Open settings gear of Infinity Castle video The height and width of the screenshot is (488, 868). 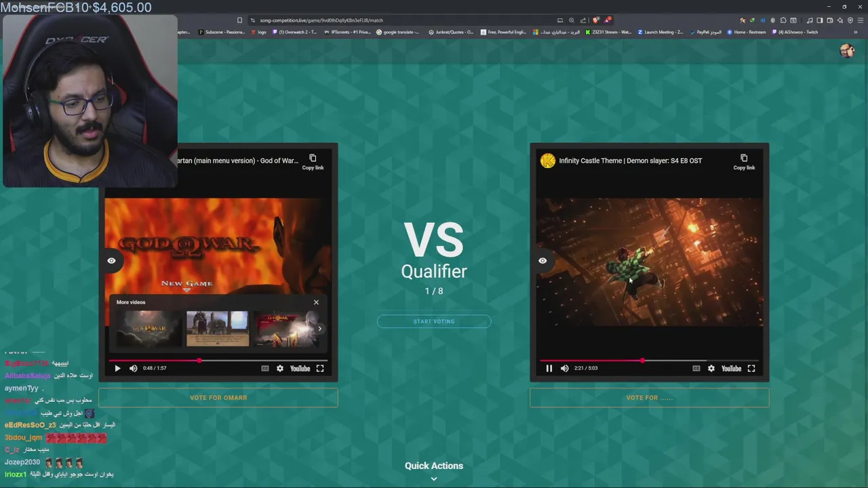(x=711, y=369)
